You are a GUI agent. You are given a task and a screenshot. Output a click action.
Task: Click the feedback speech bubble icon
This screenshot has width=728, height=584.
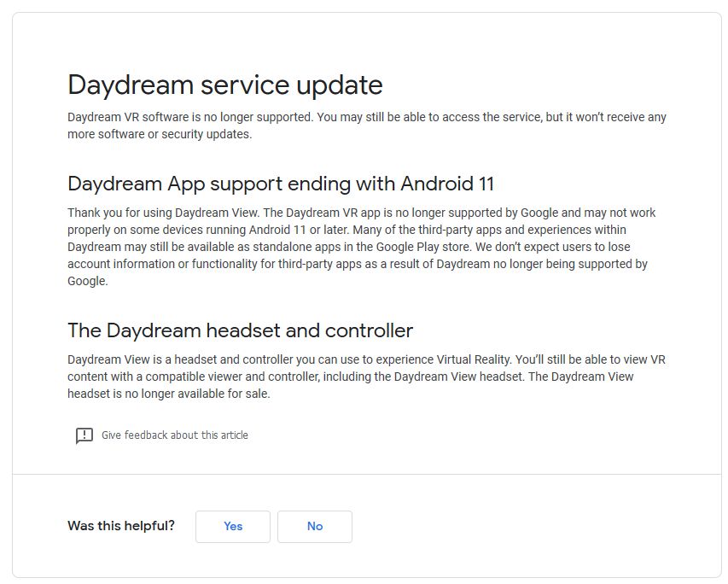coord(84,435)
